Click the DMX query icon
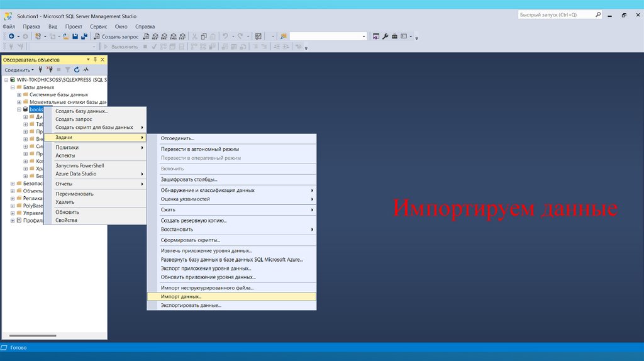Image resolution: width=644 pixels, height=361 pixels. click(x=164, y=36)
